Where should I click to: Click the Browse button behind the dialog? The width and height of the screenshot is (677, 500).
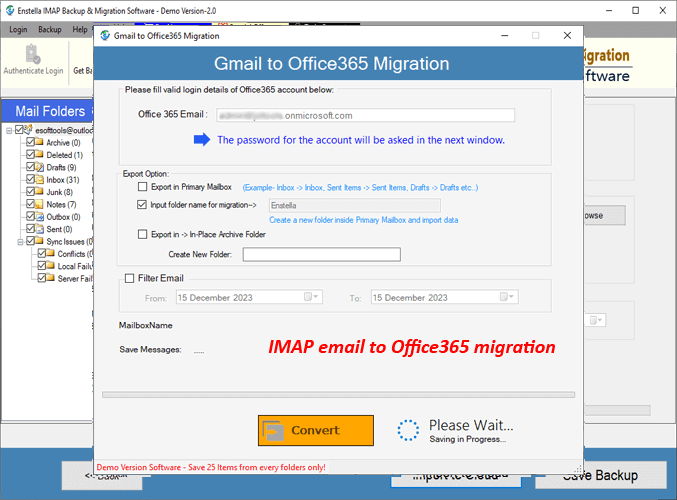[604, 215]
